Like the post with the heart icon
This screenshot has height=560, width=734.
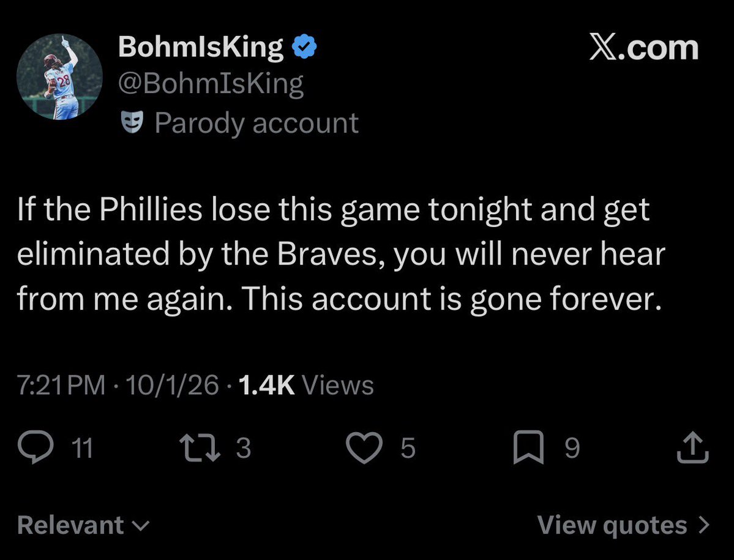coord(364,447)
